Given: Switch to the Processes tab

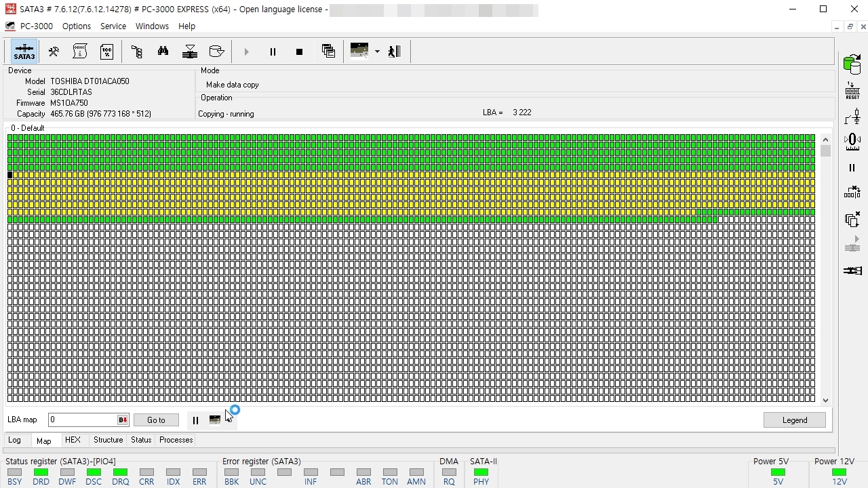Looking at the screenshot, I should click(176, 440).
